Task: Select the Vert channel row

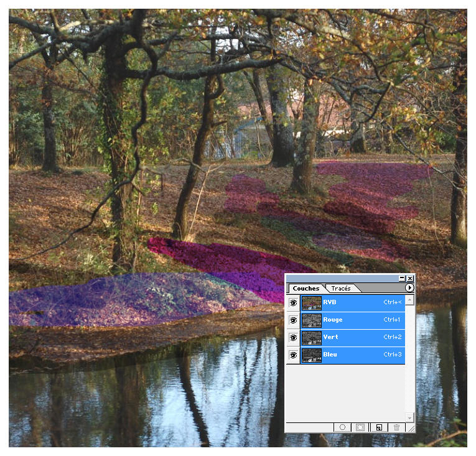Action: tap(353, 338)
